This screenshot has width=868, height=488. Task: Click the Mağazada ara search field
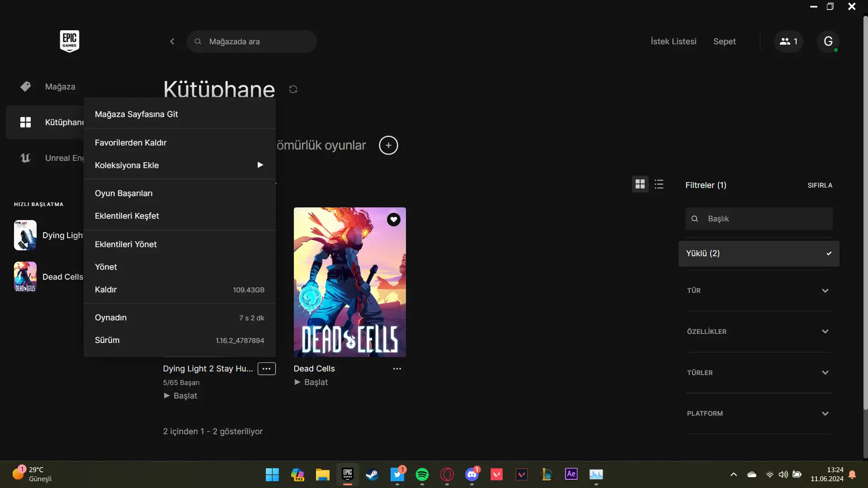252,42
